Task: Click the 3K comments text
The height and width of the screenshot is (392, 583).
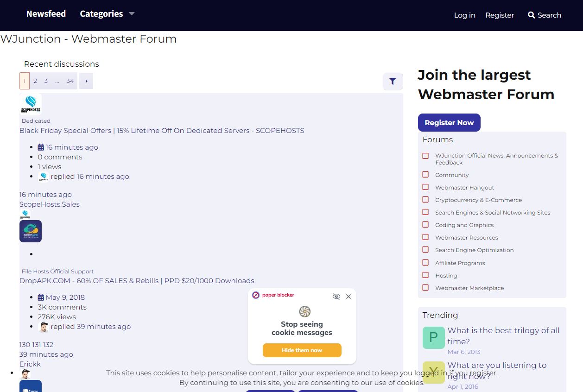Action: pos(62,307)
